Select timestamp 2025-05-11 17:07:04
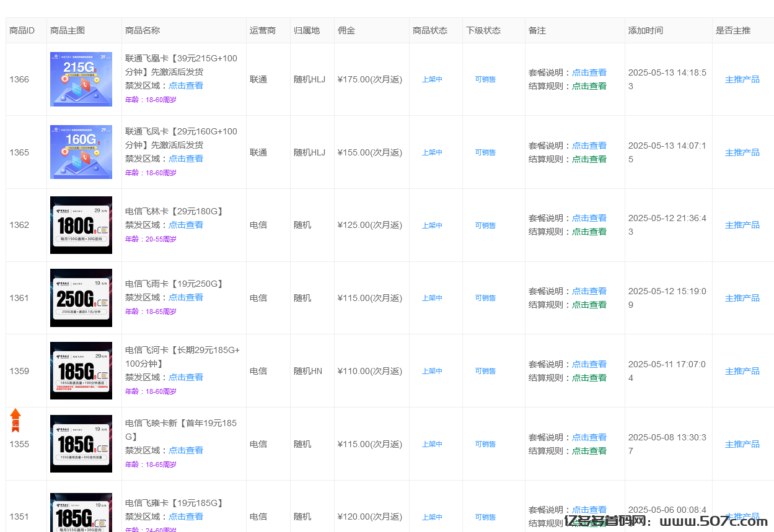The width and height of the screenshot is (774, 532). pyautogui.click(x=667, y=371)
